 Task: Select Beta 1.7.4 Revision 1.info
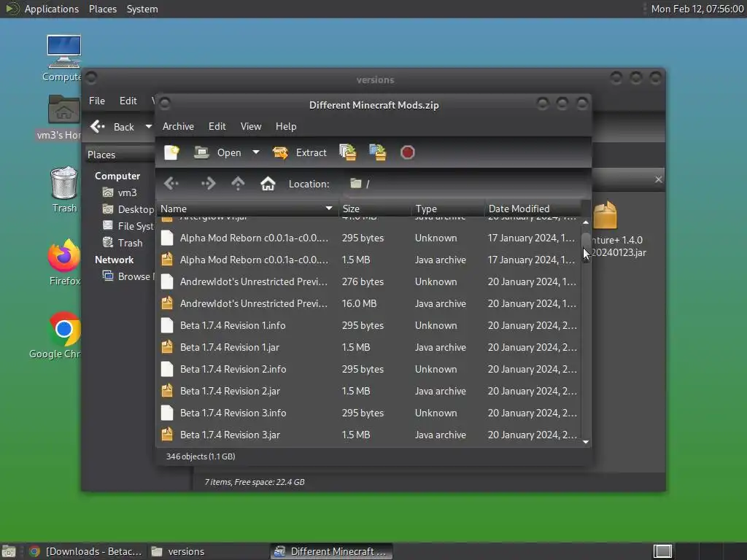[368, 325]
